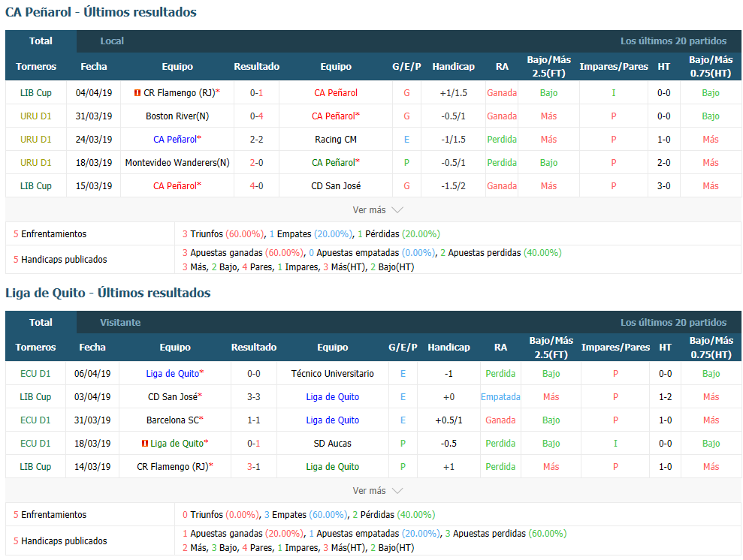Click 'Los últimos 20 partidos' in Liga de Quito section
The height and width of the screenshot is (560, 743).
click(x=673, y=322)
